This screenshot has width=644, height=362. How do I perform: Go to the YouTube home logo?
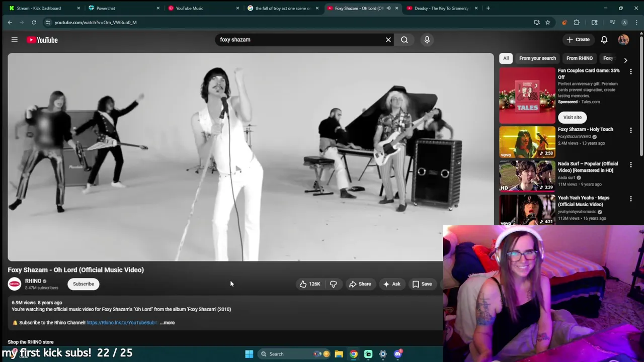[42, 40]
